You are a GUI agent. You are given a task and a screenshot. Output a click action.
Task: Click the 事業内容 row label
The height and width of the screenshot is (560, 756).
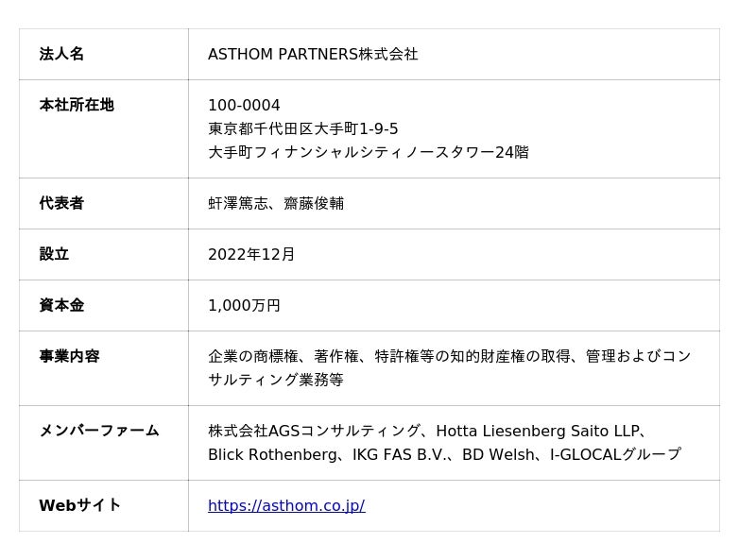tap(69, 357)
